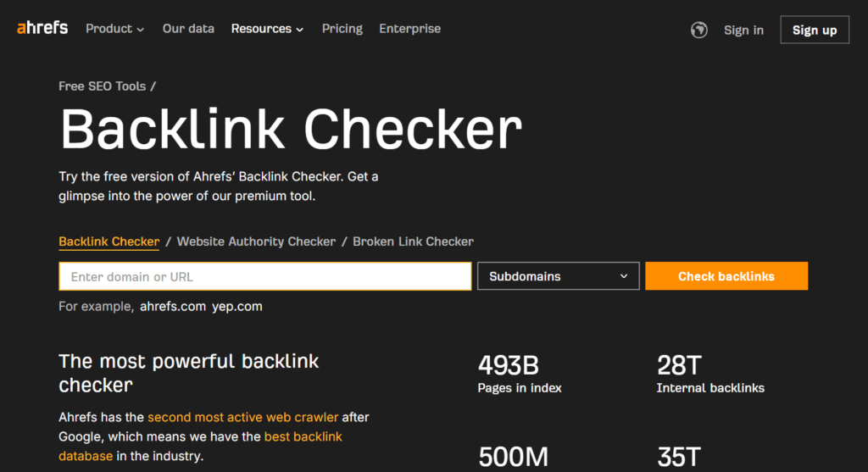Open the second most active web crawler link

242,417
